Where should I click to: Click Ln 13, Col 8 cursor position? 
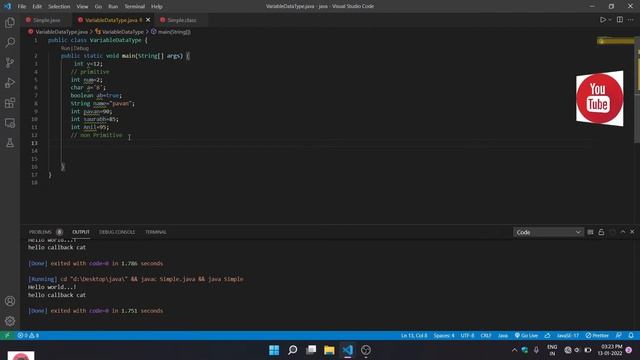coord(414,335)
